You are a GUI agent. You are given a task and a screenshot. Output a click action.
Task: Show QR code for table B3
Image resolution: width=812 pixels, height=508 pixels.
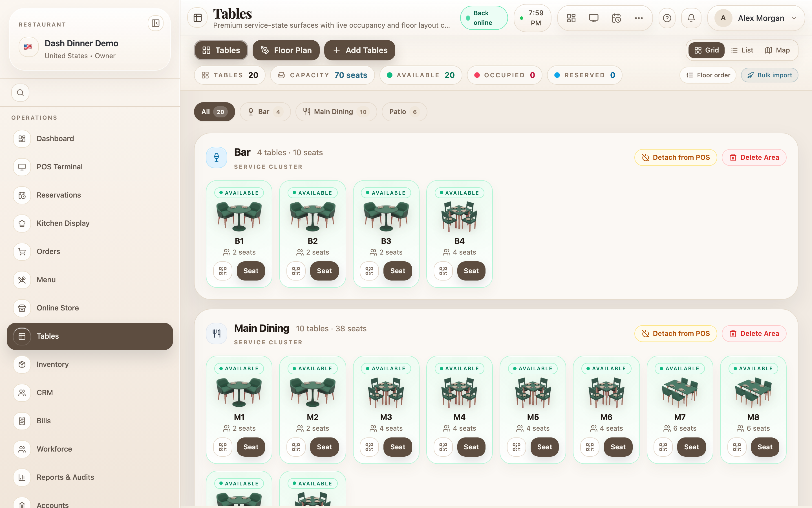(369, 271)
